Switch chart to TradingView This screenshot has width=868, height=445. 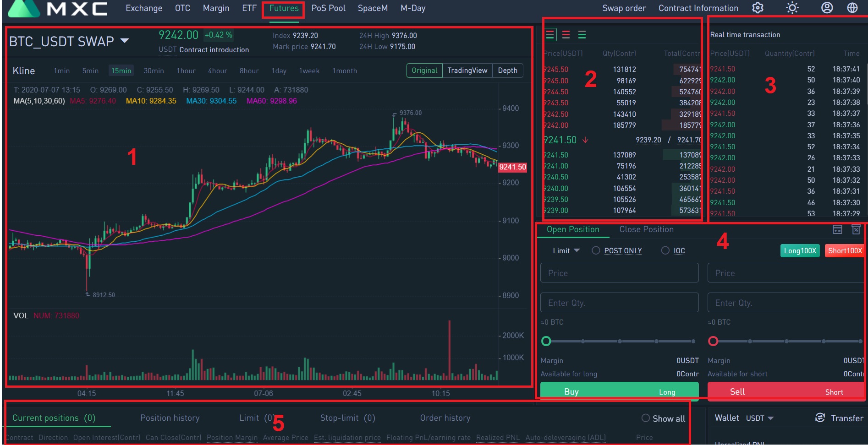[x=467, y=71]
